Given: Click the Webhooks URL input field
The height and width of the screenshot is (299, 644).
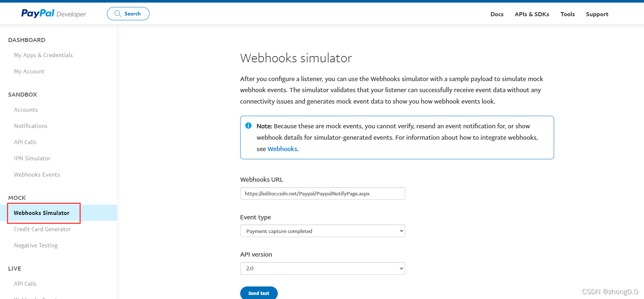Looking at the screenshot, I should click(322, 194).
